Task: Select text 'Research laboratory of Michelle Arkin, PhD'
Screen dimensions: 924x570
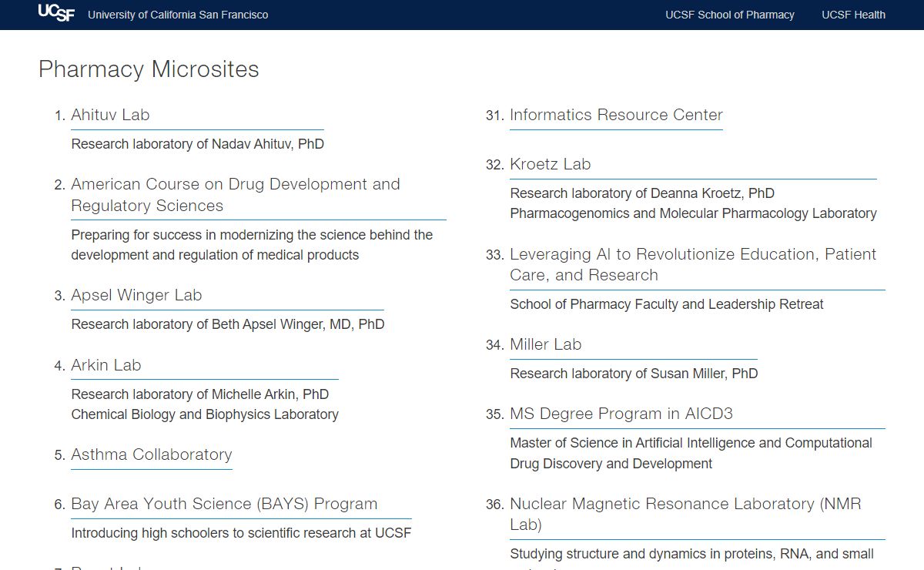Action: point(200,394)
